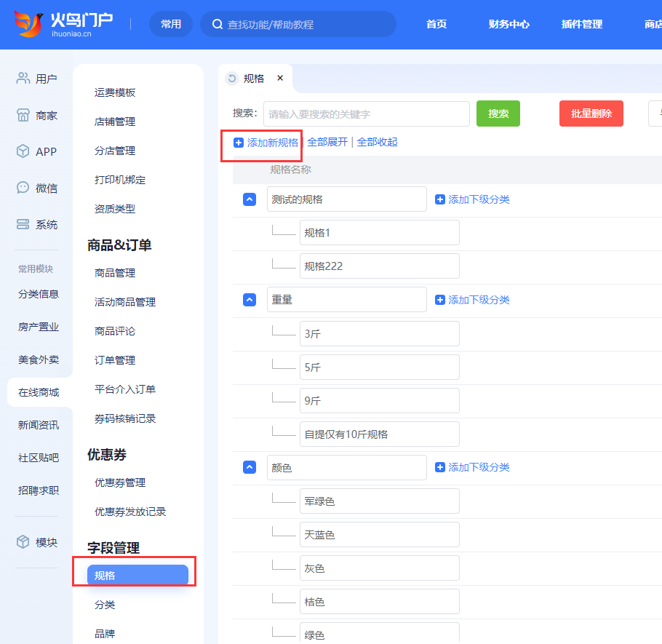Select 在线商城 module in sidebar
The image size is (662, 644).
39,392
